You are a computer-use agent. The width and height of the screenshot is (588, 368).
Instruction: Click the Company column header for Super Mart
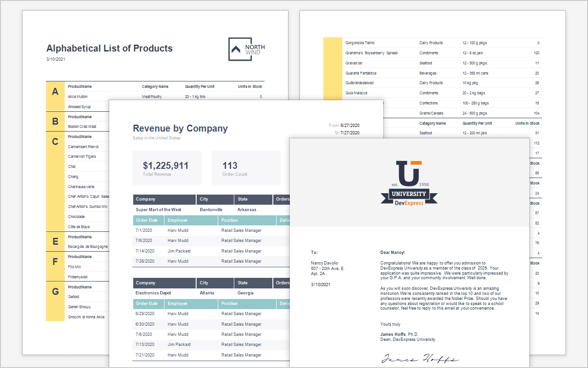click(164, 199)
